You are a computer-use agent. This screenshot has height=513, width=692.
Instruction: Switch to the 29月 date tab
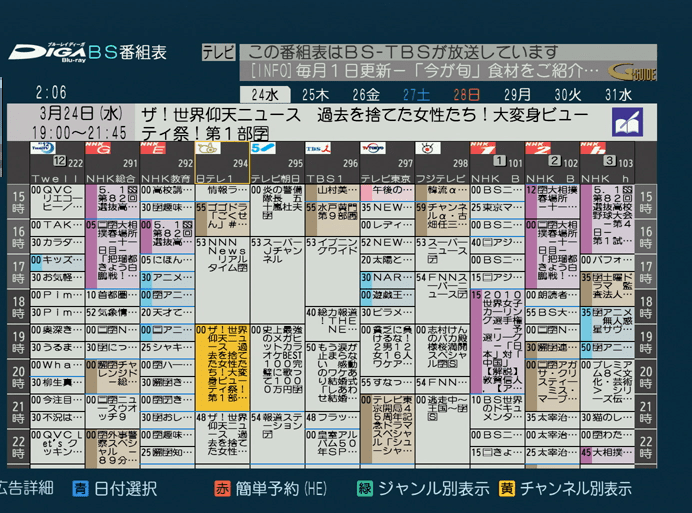[x=517, y=94]
